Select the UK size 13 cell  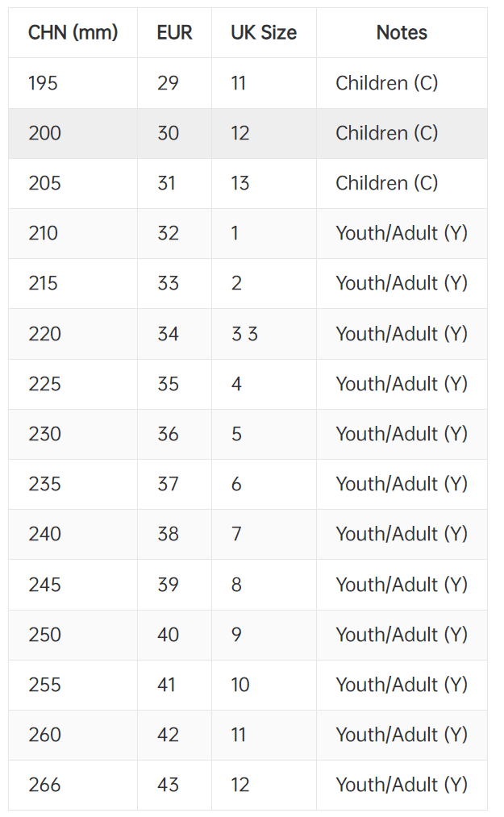click(x=240, y=183)
